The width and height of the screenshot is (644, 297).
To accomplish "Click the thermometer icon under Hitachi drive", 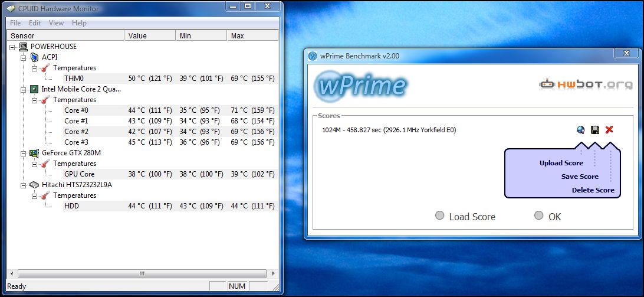I will [x=45, y=195].
